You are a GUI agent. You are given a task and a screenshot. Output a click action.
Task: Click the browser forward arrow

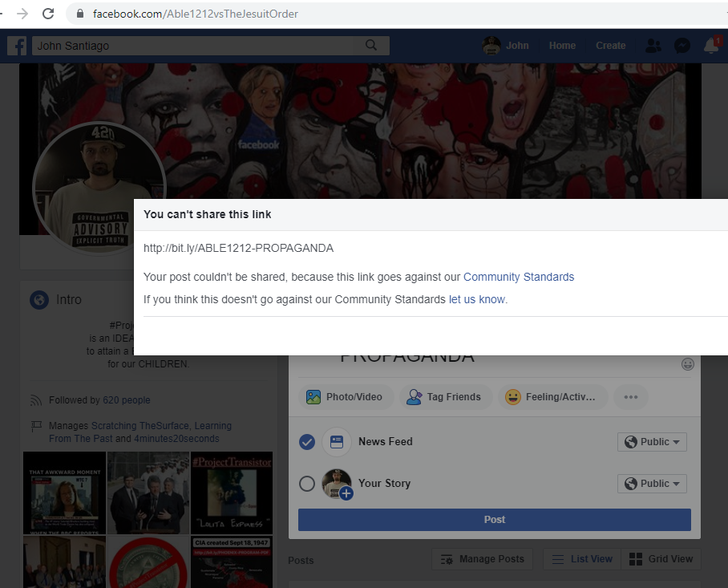click(22, 14)
